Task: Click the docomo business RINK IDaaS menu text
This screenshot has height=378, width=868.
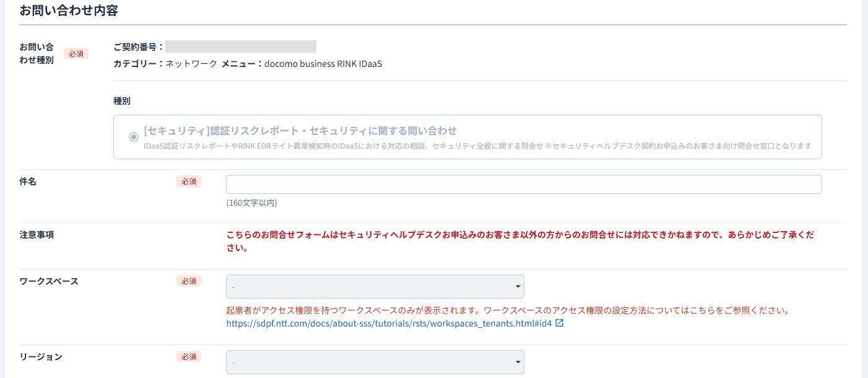Action: click(x=323, y=64)
